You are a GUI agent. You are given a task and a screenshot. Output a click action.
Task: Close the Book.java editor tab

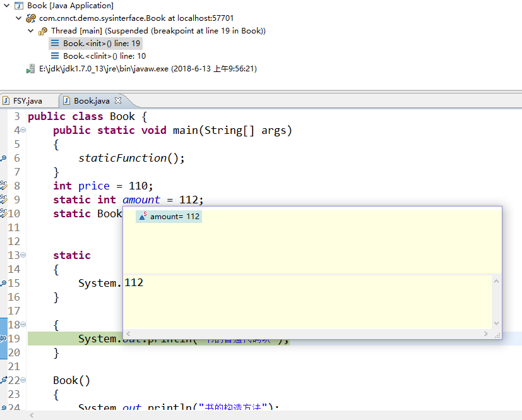pyautogui.click(x=118, y=100)
